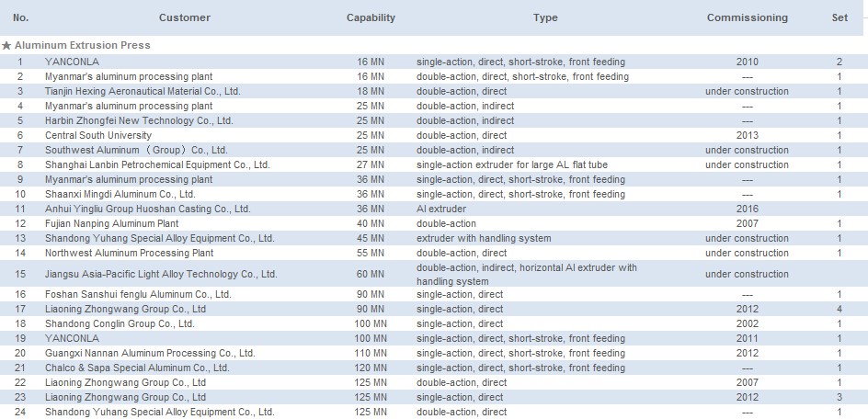Click the Capability column header
Image resolution: width=868 pixels, height=419 pixels.
371,17
